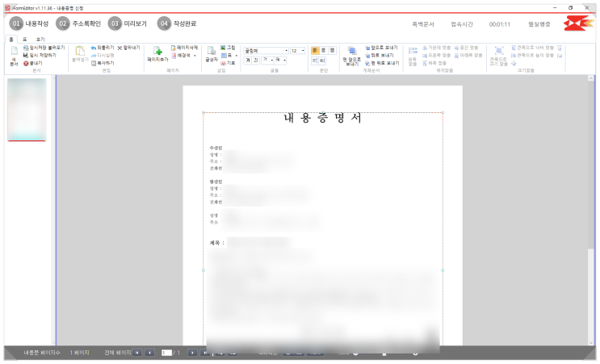Create a new document with 새문서
The width and height of the screenshot is (600, 364).
pyautogui.click(x=15, y=56)
